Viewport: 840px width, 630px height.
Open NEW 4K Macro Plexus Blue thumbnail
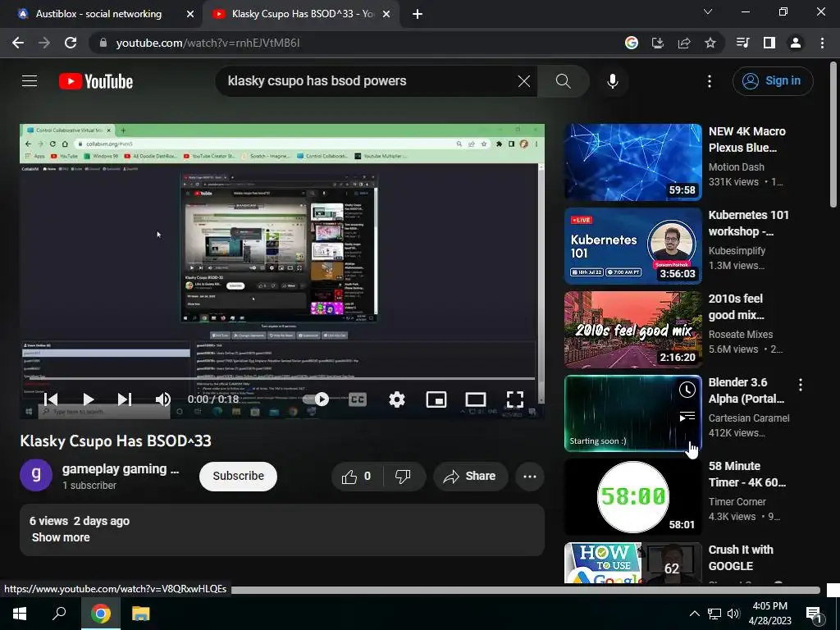pyautogui.click(x=633, y=162)
